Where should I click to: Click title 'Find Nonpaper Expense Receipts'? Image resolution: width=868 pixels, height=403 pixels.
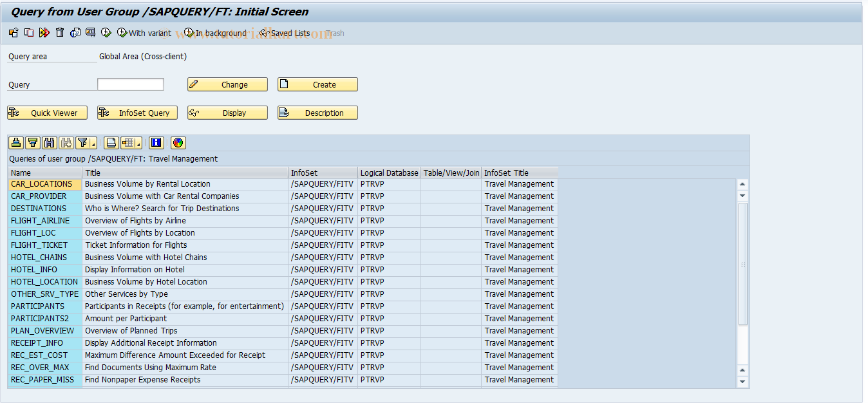[x=142, y=380]
